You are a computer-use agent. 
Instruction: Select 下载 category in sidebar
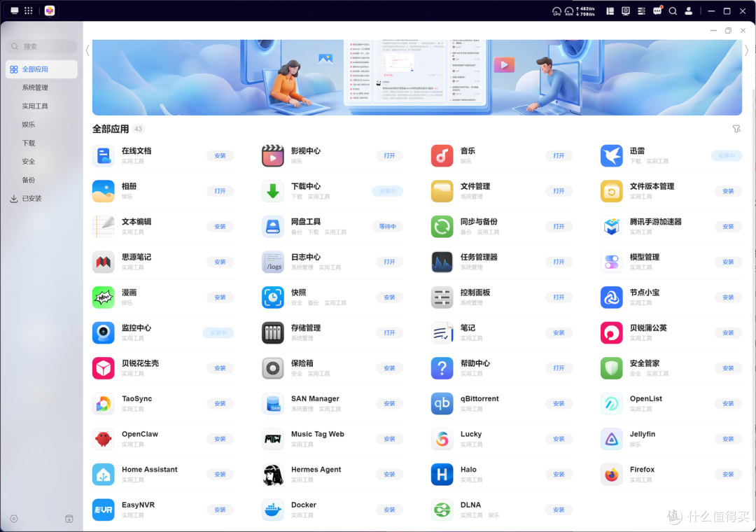(29, 143)
